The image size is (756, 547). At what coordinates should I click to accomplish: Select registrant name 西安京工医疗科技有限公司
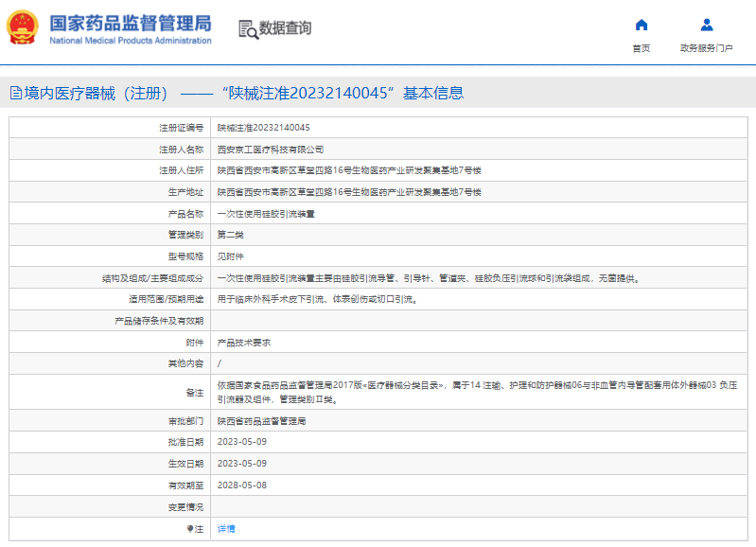pos(271,150)
